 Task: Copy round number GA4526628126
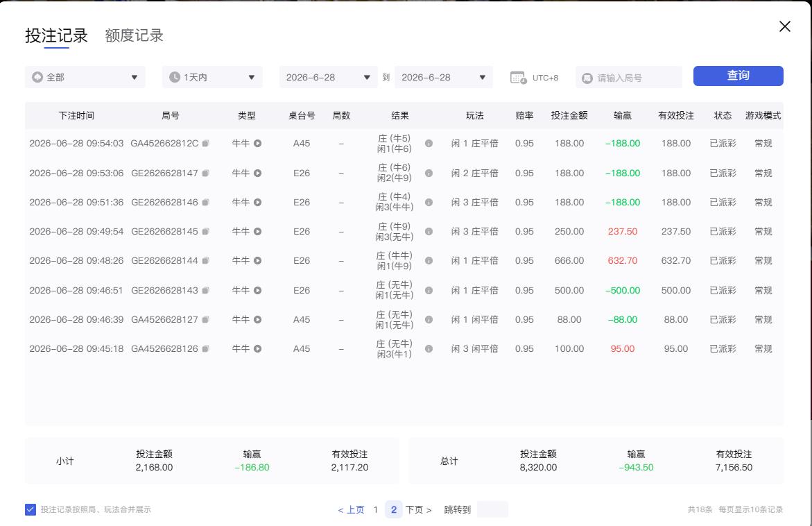tap(205, 349)
